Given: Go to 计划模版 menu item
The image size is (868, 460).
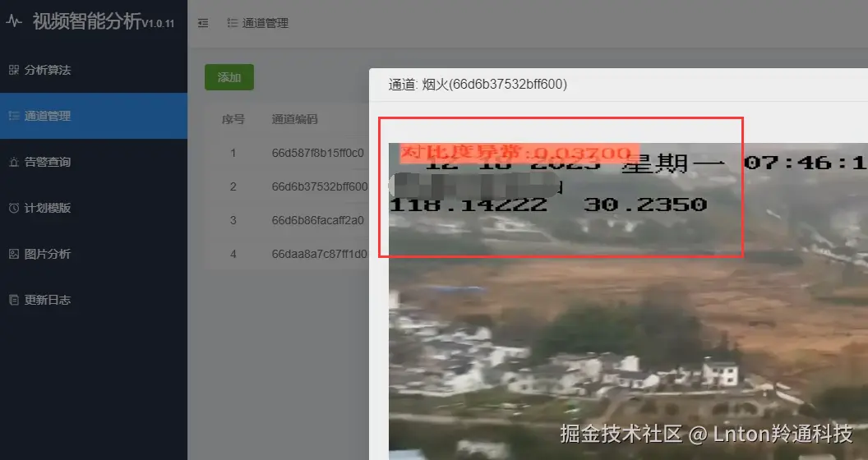Looking at the screenshot, I should coord(94,208).
